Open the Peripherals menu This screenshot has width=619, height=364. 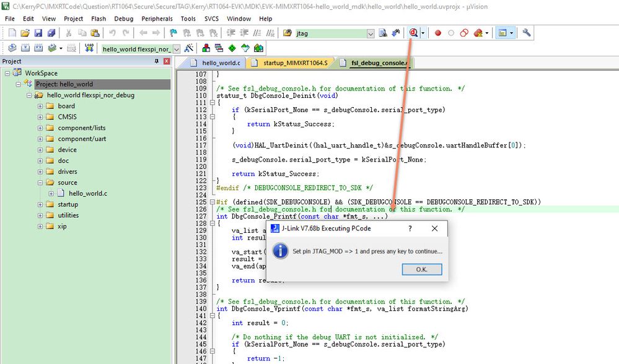157,19
